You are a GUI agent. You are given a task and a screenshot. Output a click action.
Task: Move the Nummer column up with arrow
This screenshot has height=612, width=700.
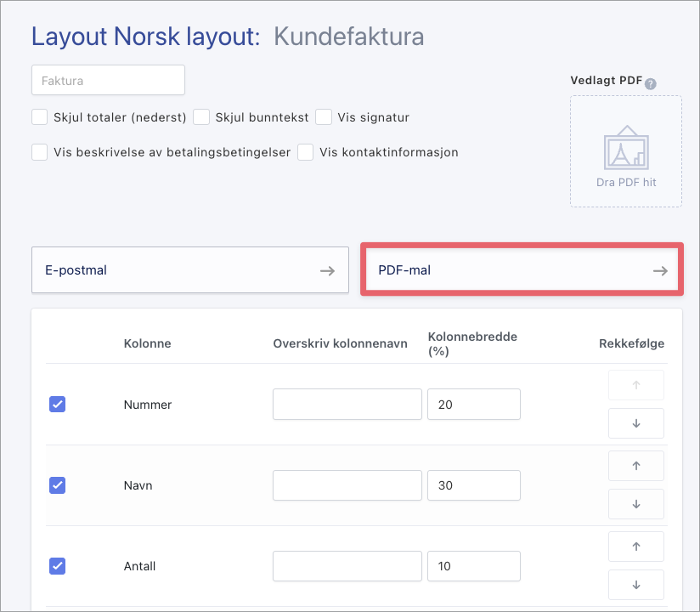[x=635, y=384]
